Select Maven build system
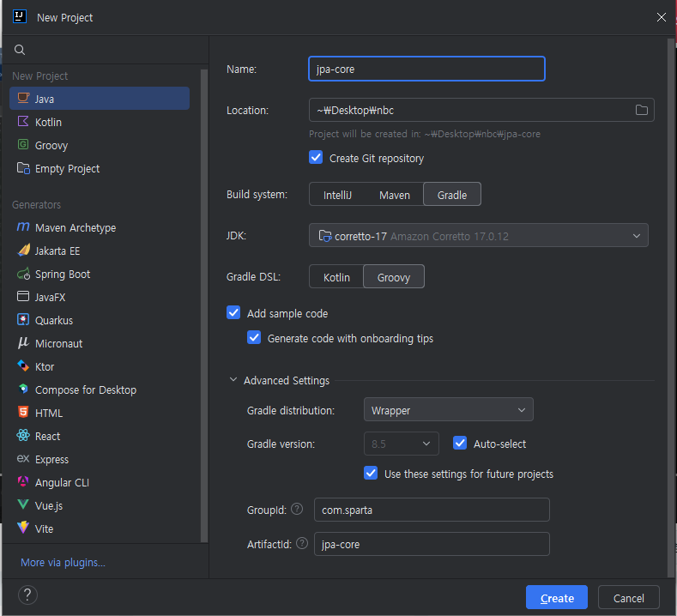 [x=395, y=195]
